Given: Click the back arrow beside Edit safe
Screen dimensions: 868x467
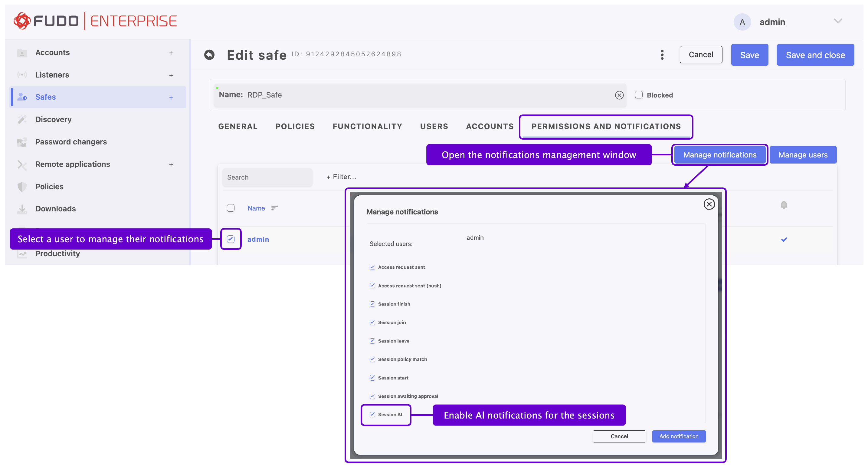Looking at the screenshot, I should (x=209, y=55).
